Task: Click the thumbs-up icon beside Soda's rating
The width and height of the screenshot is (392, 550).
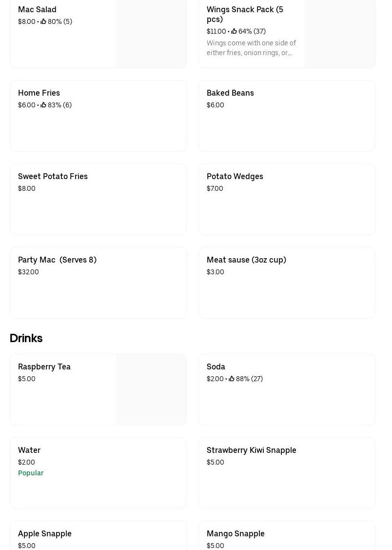Action: click(x=232, y=379)
